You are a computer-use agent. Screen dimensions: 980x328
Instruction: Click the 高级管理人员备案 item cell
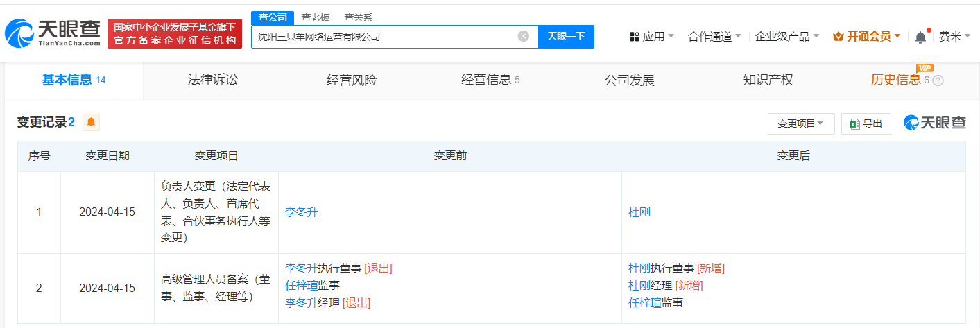click(216, 288)
